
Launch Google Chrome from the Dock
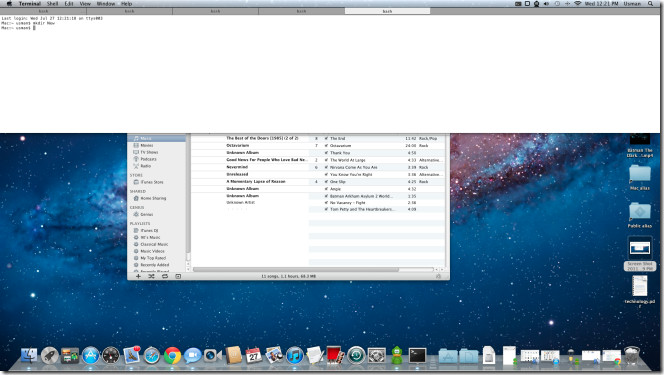coord(172,356)
